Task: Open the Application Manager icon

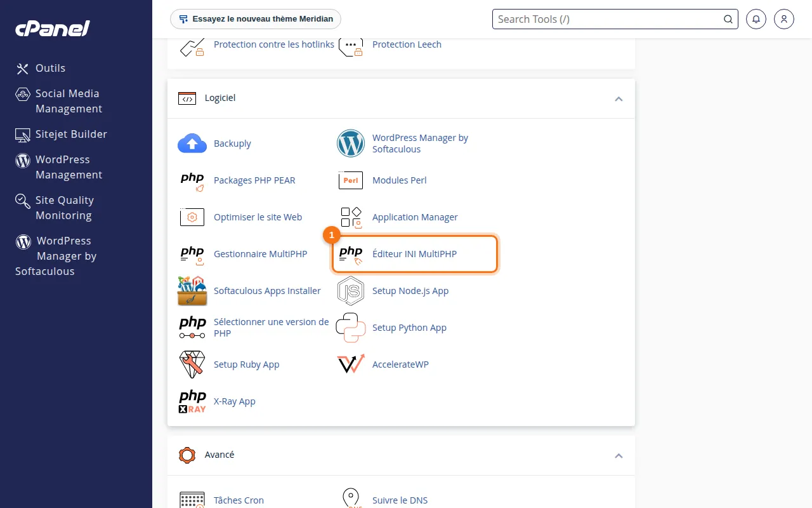Action: 351,217
